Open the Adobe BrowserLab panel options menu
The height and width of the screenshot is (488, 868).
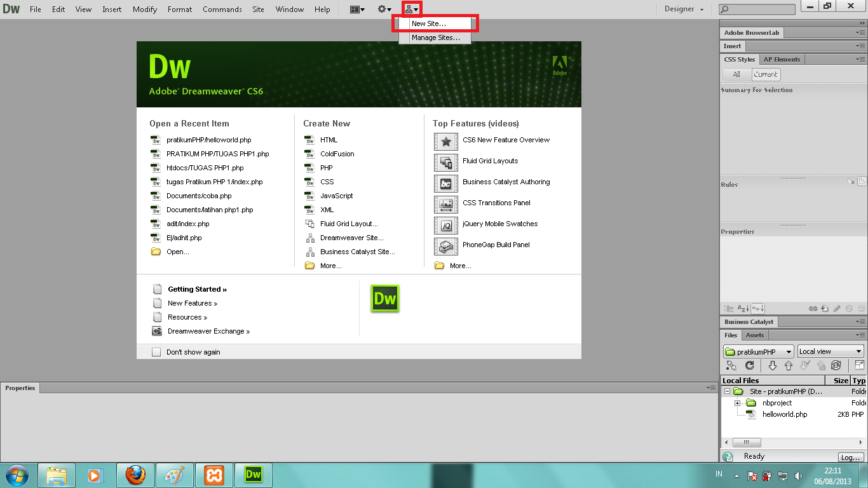860,32
